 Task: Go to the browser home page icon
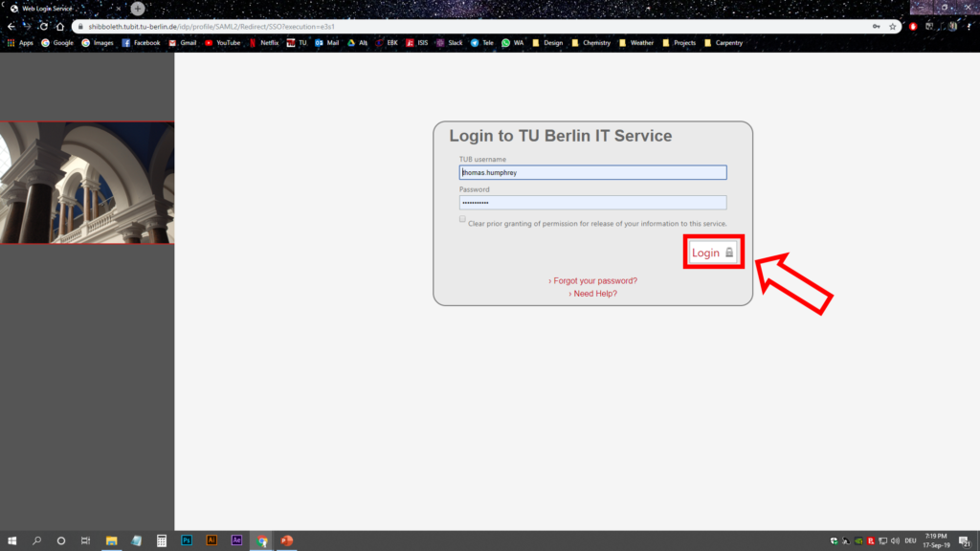[60, 27]
